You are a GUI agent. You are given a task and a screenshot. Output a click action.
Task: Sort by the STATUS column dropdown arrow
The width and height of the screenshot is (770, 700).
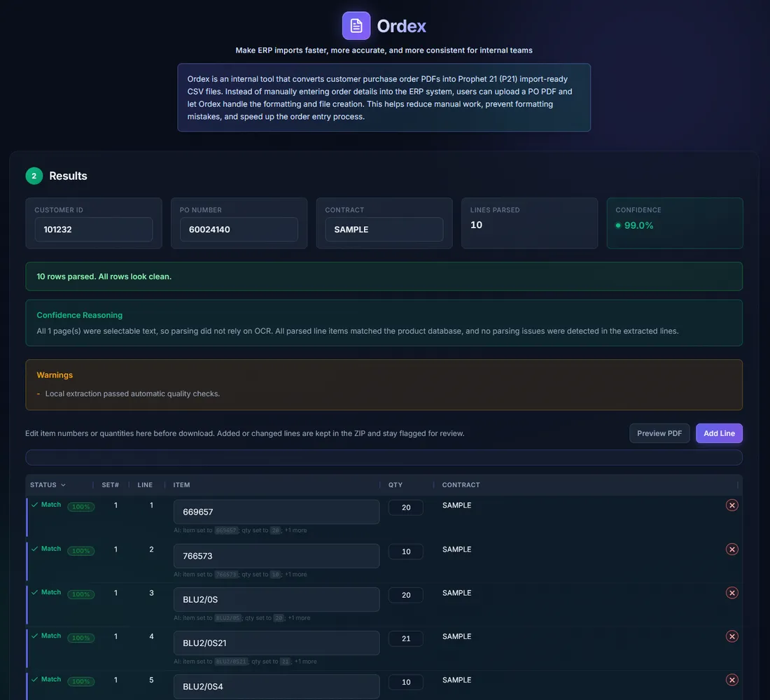pyautogui.click(x=63, y=485)
